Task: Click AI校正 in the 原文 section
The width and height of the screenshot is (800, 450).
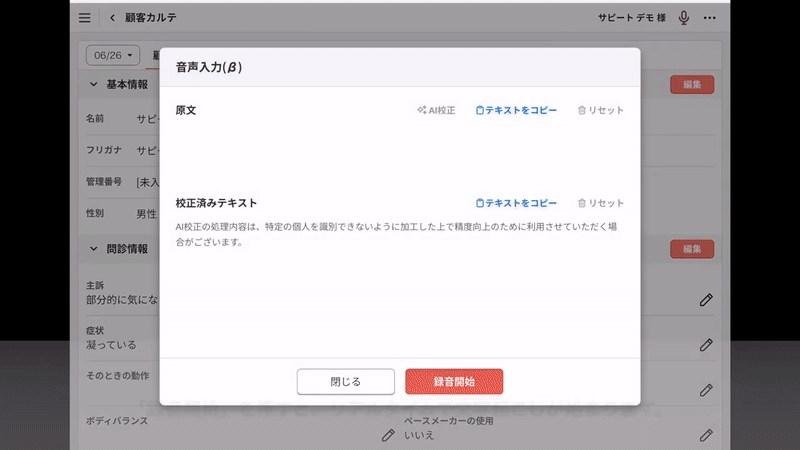Action: click(436, 110)
